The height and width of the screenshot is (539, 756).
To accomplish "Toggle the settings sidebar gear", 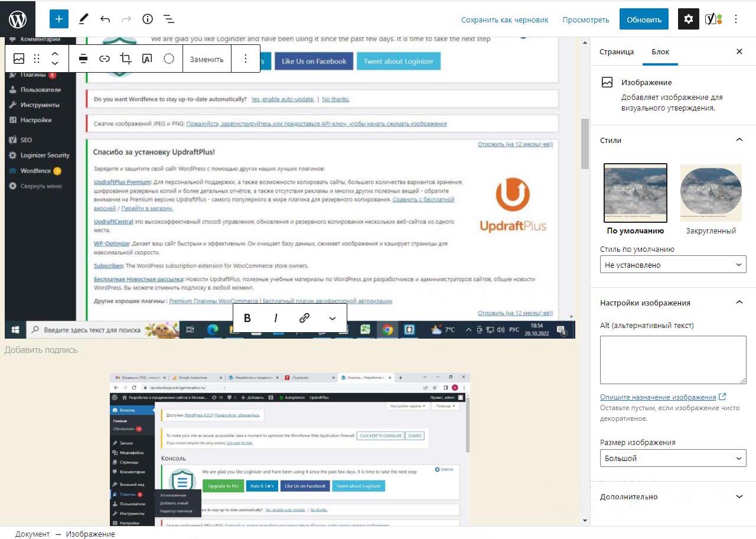I will pyautogui.click(x=688, y=19).
